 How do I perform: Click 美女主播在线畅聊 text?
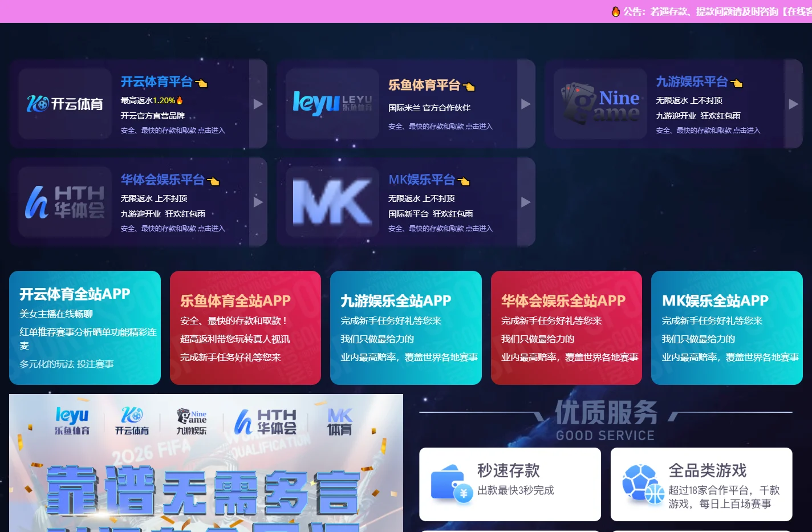(x=56, y=314)
